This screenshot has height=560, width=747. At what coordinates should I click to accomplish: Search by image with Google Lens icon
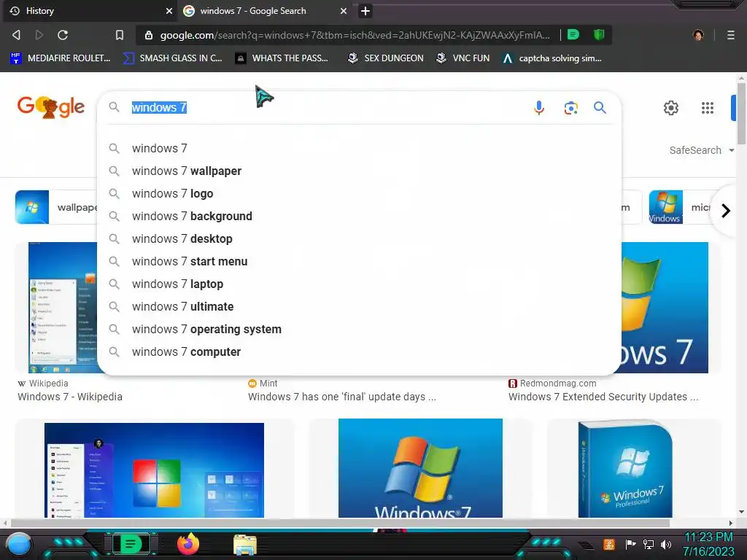(x=570, y=108)
